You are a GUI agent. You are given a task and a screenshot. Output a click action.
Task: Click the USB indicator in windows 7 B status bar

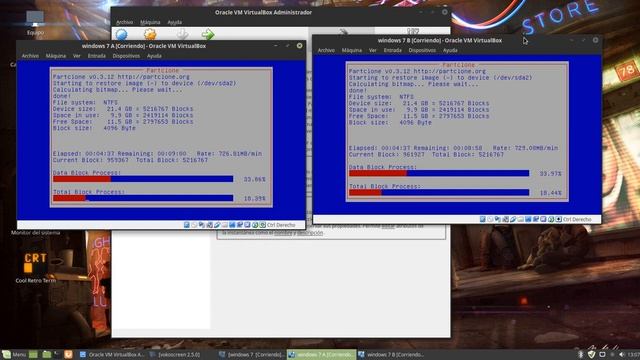[x=513, y=219]
